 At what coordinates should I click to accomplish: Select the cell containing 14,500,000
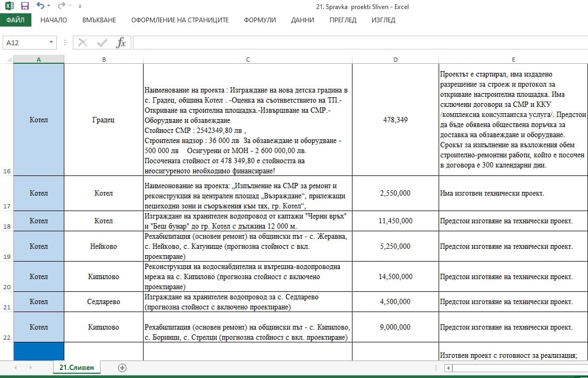click(x=395, y=276)
